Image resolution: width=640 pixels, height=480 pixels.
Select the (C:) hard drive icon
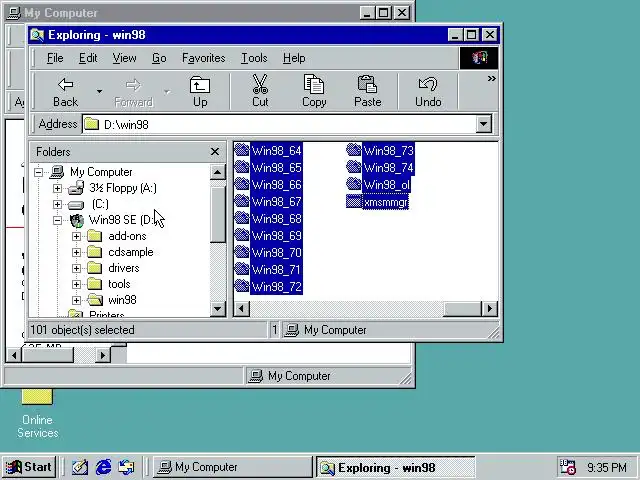pos(76,204)
